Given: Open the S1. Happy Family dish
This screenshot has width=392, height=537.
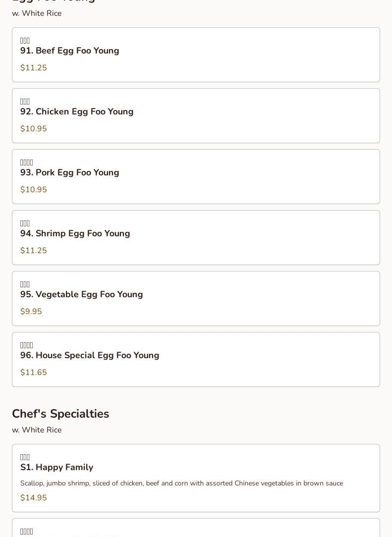Looking at the screenshot, I should click(57, 467).
